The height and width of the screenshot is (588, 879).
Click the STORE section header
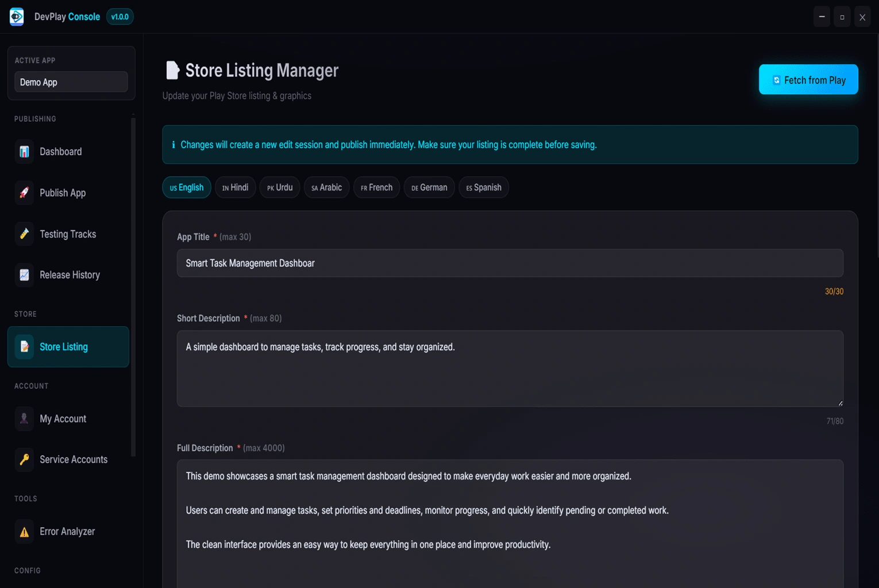coord(25,314)
